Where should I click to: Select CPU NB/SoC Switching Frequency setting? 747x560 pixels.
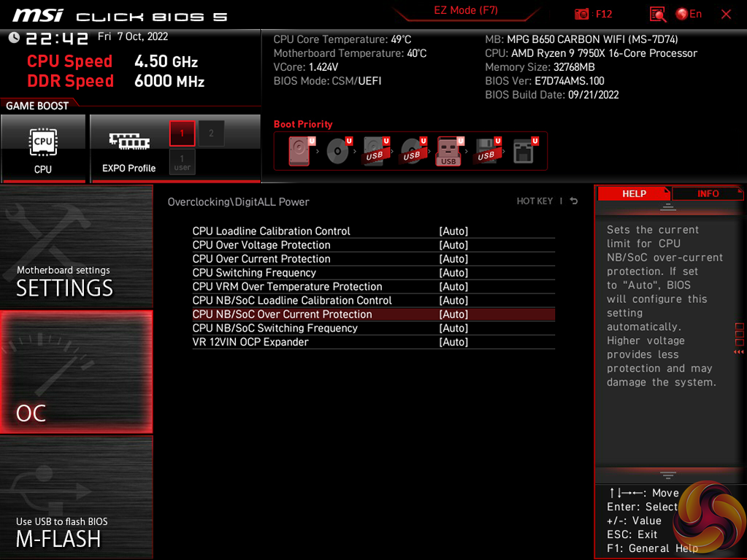pos(275,328)
